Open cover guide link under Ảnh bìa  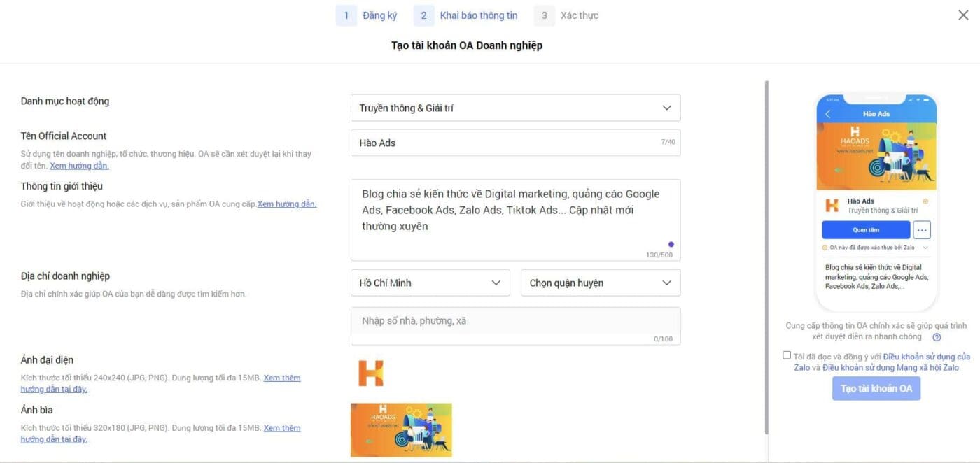click(160, 434)
